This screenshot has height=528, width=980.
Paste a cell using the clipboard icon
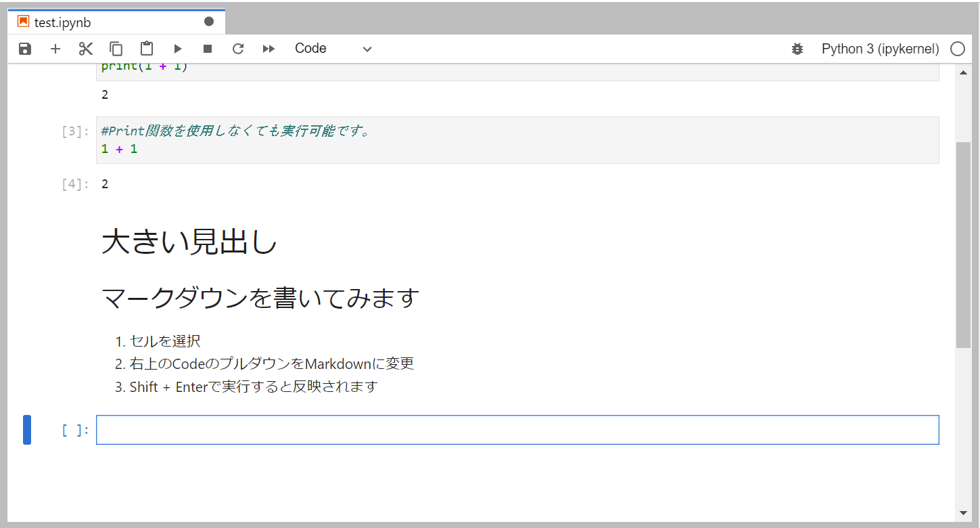pos(146,48)
